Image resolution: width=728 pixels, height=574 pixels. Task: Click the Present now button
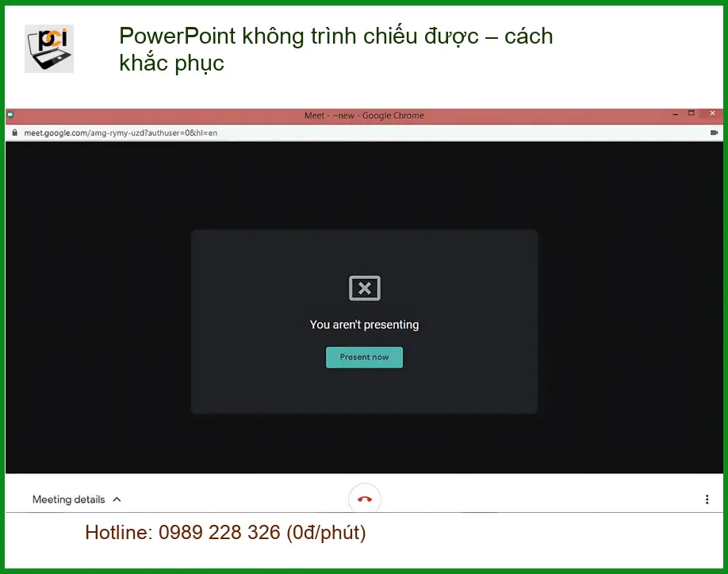pos(364,357)
